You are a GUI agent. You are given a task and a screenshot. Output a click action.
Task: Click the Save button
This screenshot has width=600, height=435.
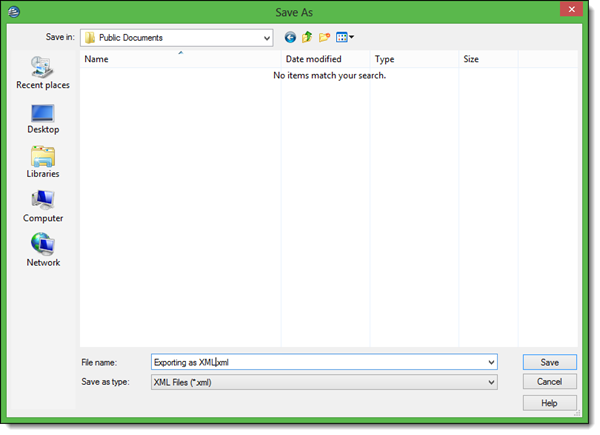pos(549,362)
